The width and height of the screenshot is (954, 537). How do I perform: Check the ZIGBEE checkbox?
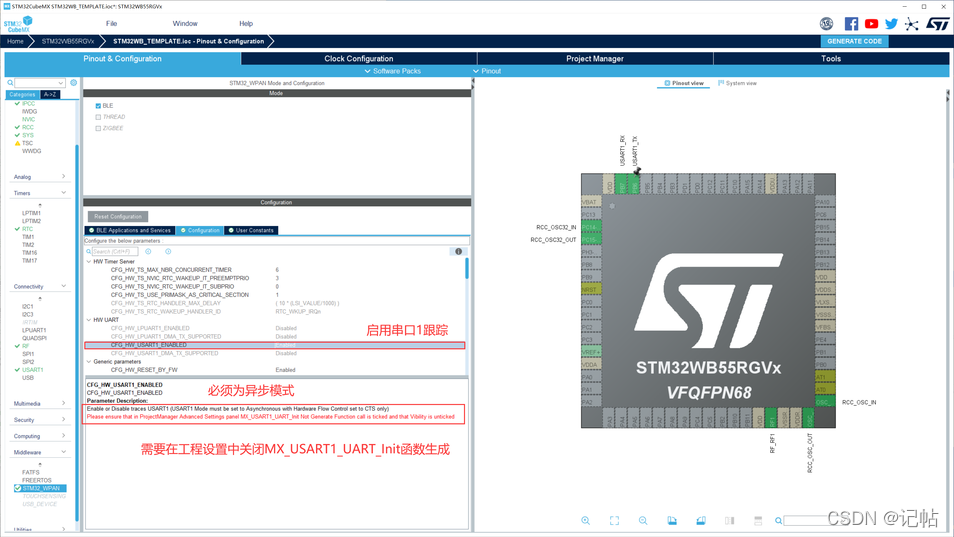[98, 128]
